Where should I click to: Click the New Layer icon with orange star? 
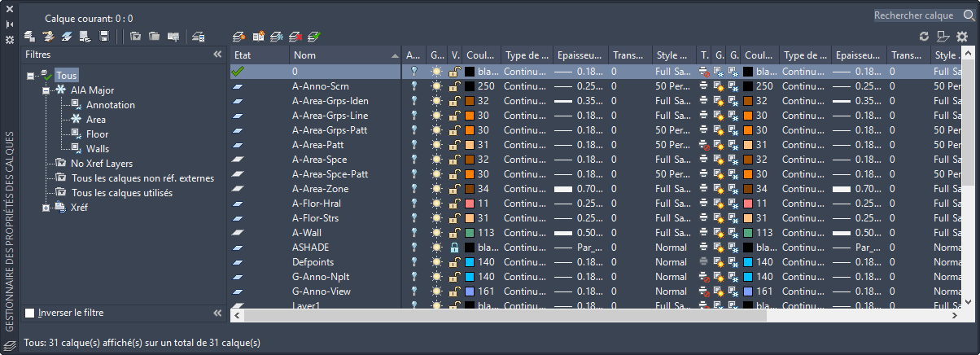tap(238, 36)
